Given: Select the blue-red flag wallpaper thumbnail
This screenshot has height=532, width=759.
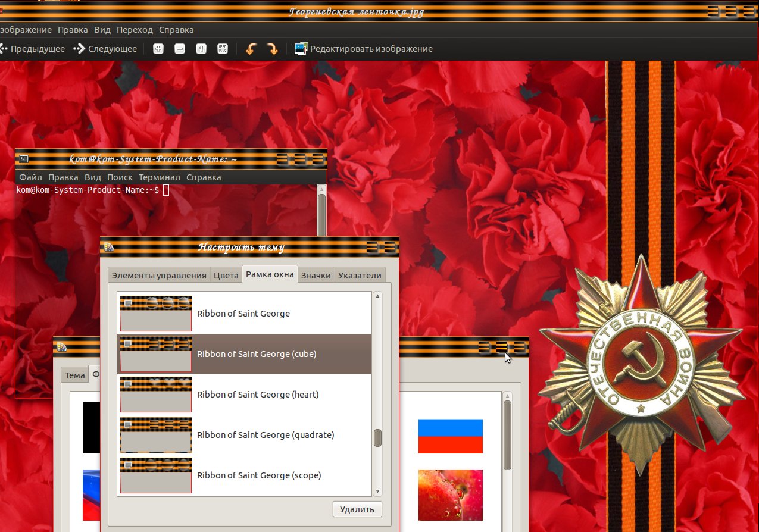Looking at the screenshot, I should coord(451,436).
